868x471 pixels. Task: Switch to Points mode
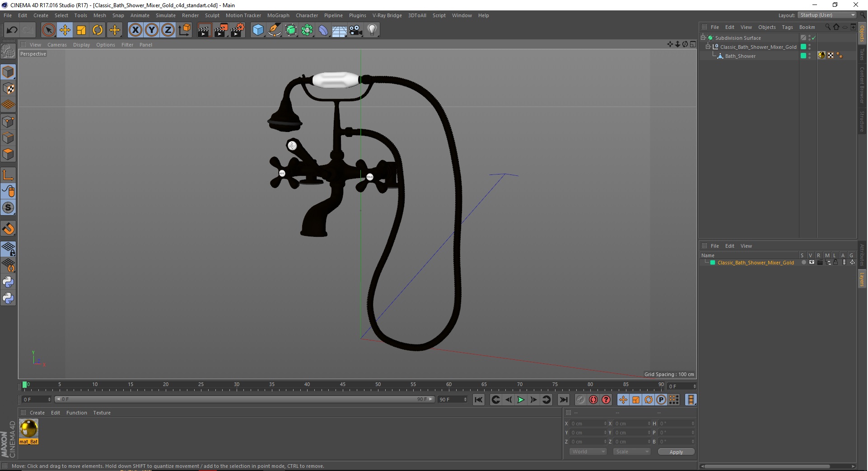[8, 122]
